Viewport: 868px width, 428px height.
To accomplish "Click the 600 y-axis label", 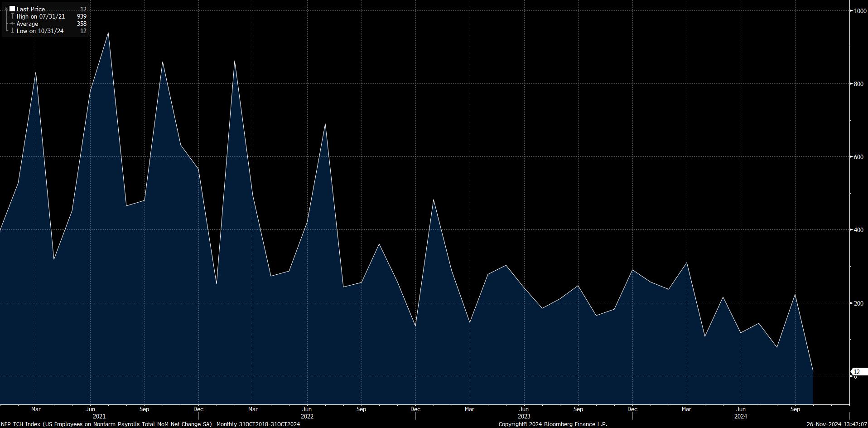I will click(858, 157).
